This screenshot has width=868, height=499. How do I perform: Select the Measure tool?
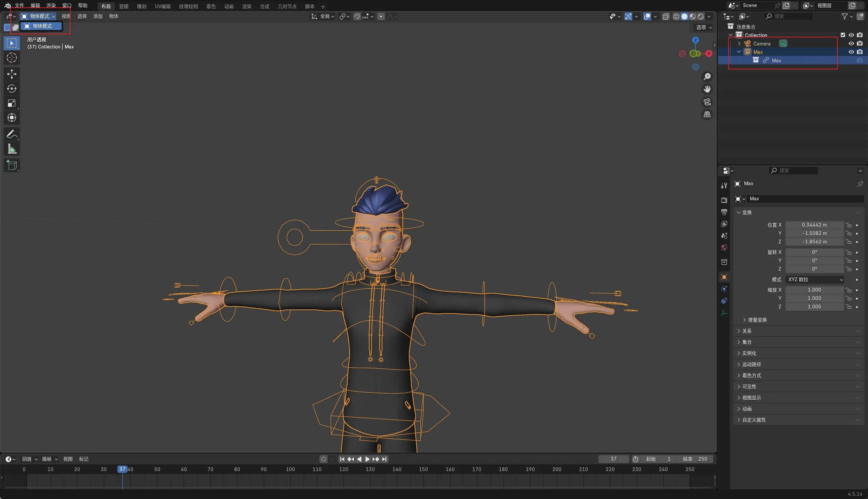[12, 149]
